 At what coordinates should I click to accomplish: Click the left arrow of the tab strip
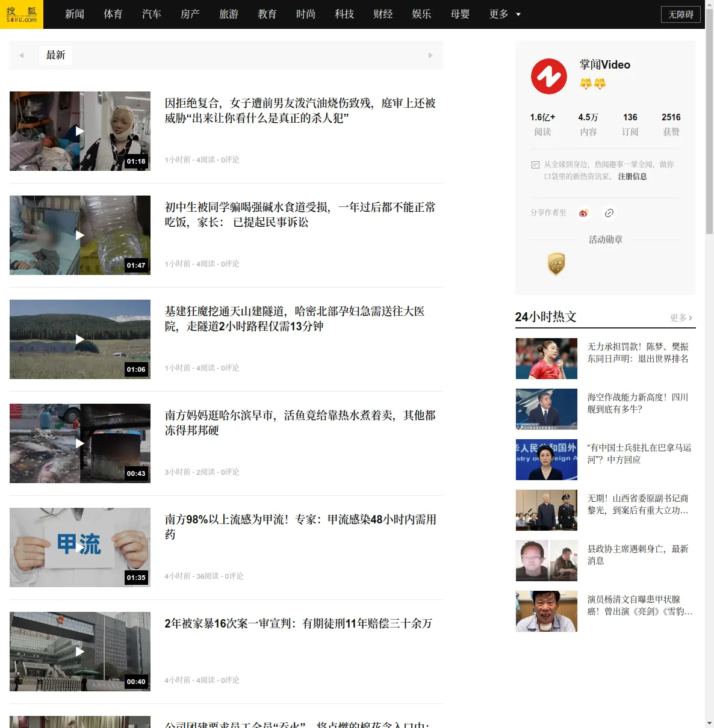(22, 55)
